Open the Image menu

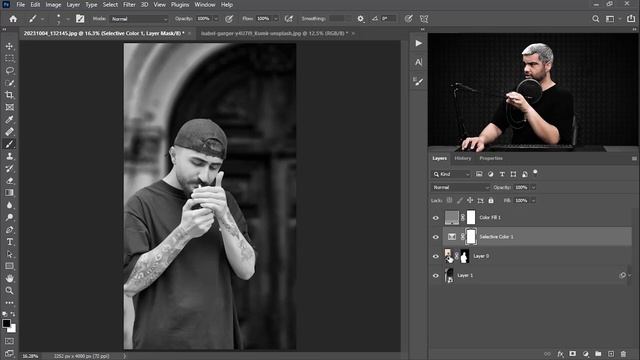[x=53, y=5]
